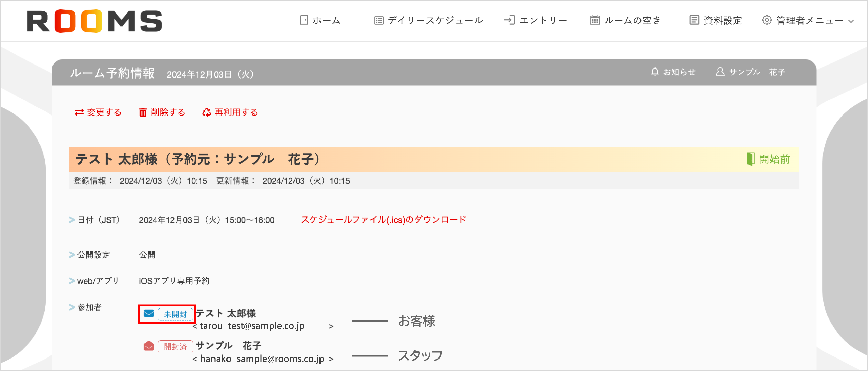Image resolution: width=868 pixels, height=371 pixels.
Task: Click 未開封 status badge
Action: [x=175, y=314]
